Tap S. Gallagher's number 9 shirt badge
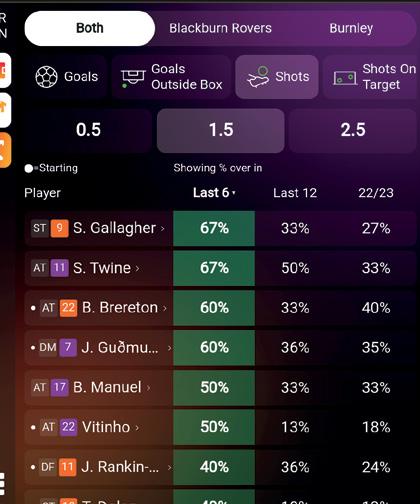This screenshot has height=504, width=420. coord(59,228)
